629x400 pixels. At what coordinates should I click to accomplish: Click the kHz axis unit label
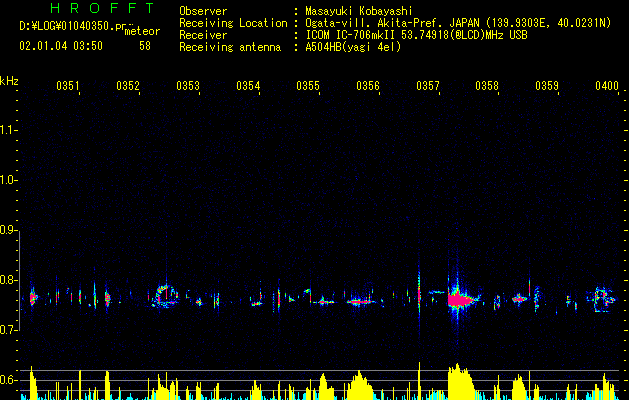pos(9,81)
